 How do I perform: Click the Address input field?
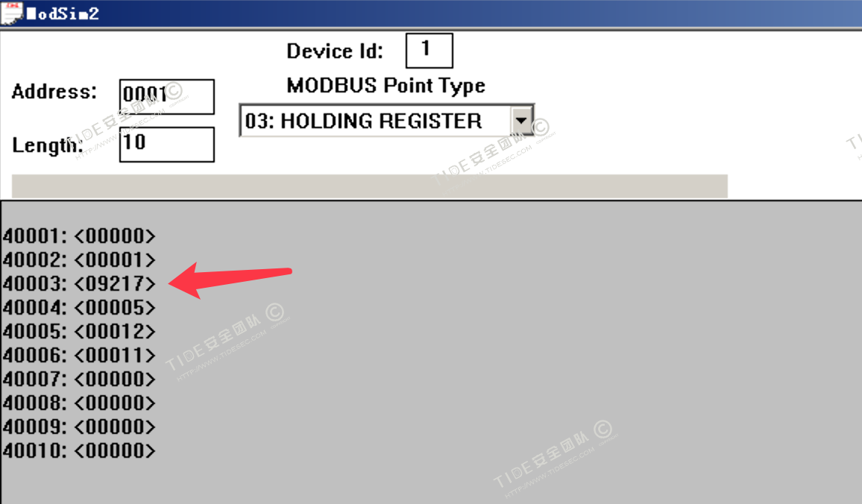tap(166, 97)
